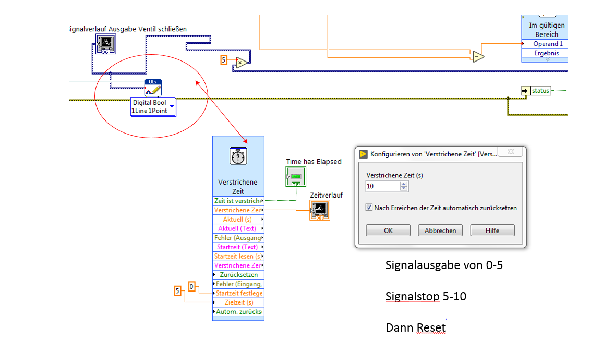This screenshot has width=602, height=364.
Task: Select the Verstrichene Zeit stopwatch icon
Action: (238, 156)
